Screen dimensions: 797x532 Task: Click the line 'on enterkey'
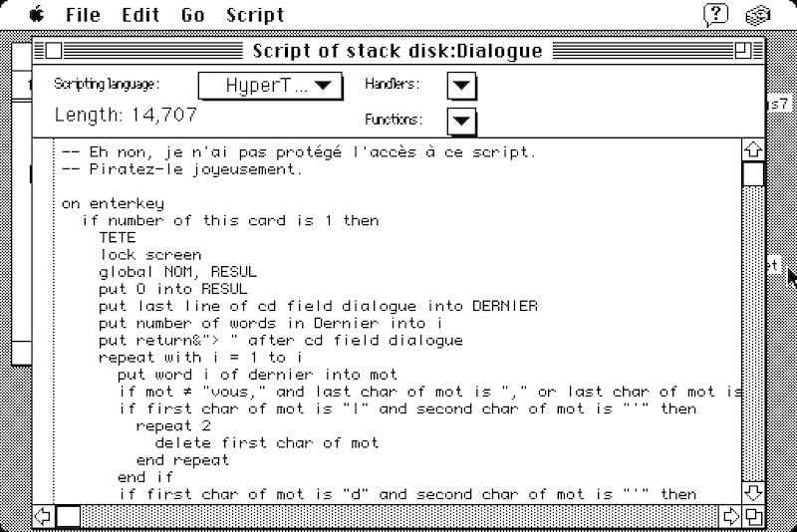tap(113, 204)
